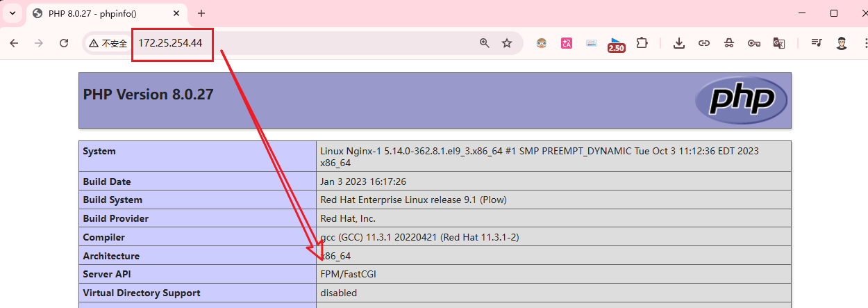Viewport: 868px width, 308px height.
Task: Click the PHP Version 8.0.27 heading
Action: pyautogui.click(x=148, y=95)
